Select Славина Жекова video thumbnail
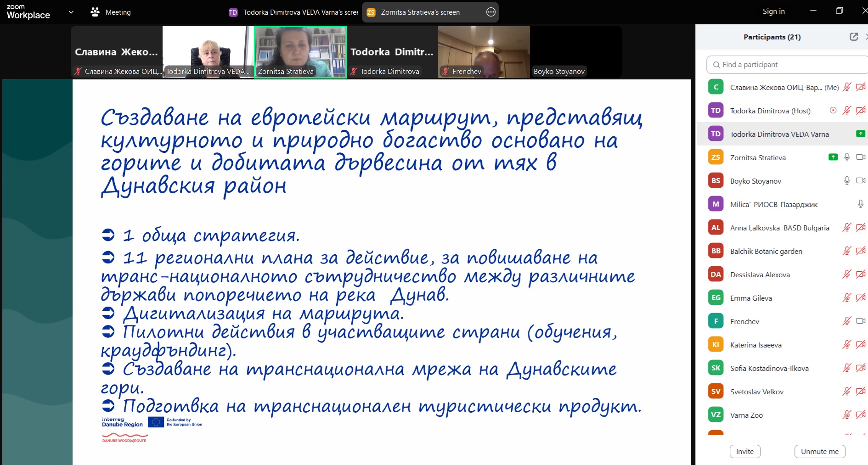 (117, 52)
